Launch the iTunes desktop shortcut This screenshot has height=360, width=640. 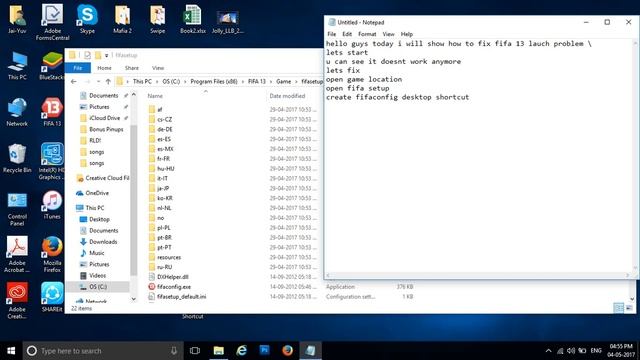click(52, 204)
